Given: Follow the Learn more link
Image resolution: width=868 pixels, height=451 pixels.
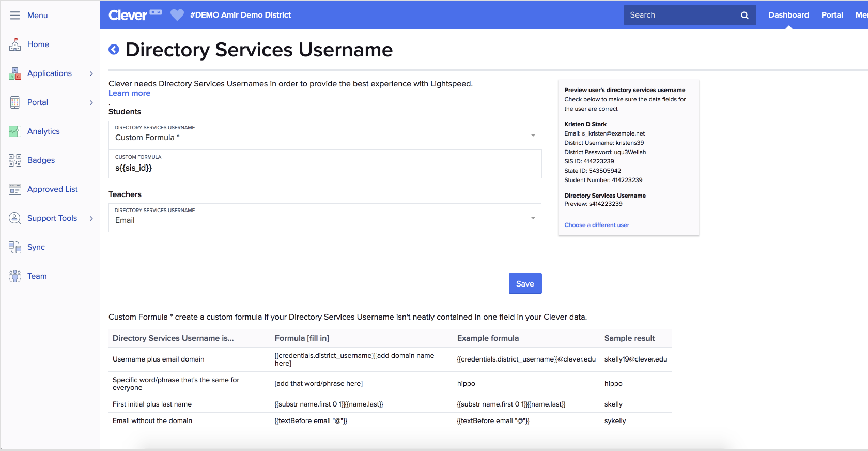Looking at the screenshot, I should pos(129,93).
